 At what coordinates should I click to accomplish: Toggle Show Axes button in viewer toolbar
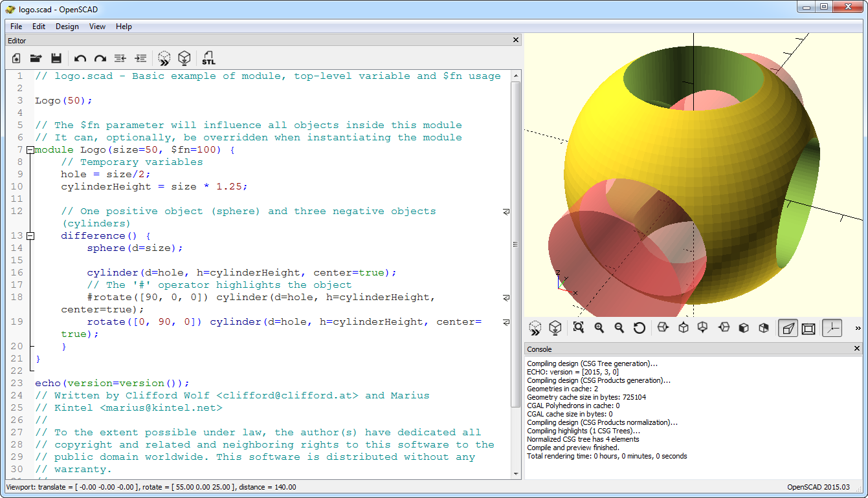click(x=832, y=329)
